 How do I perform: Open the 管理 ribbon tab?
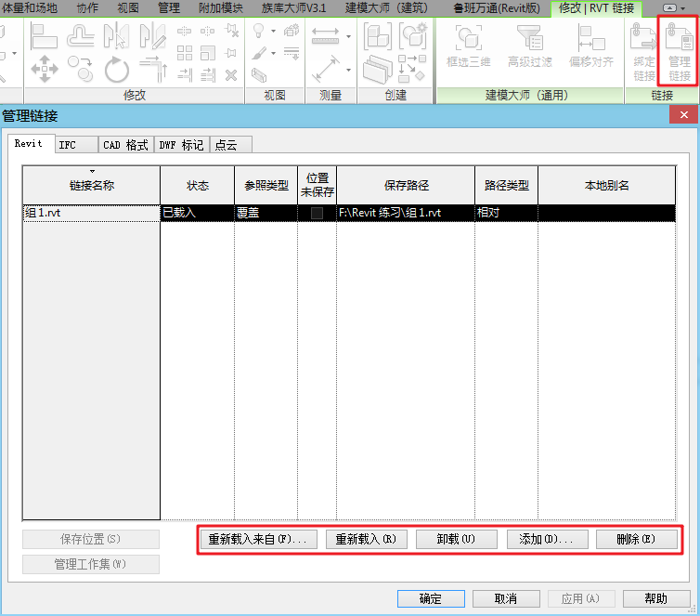pyautogui.click(x=169, y=8)
